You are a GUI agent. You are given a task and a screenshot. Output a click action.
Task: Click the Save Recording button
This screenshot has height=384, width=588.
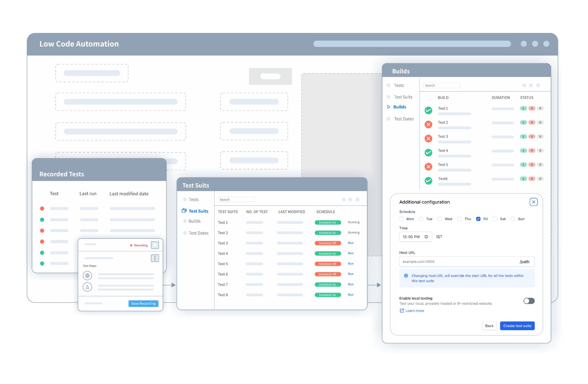tap(143, 303)
